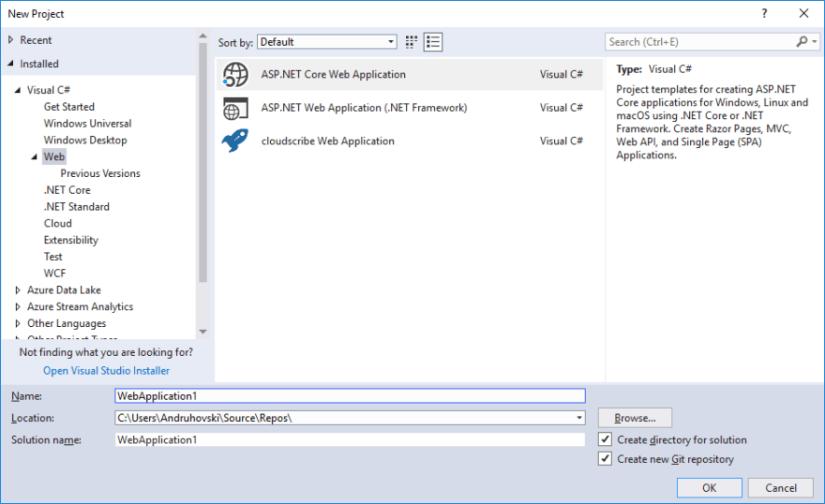Click the Search (Ctrl+E) box
This screenshot has height=504, width=825.
point(701,41)
